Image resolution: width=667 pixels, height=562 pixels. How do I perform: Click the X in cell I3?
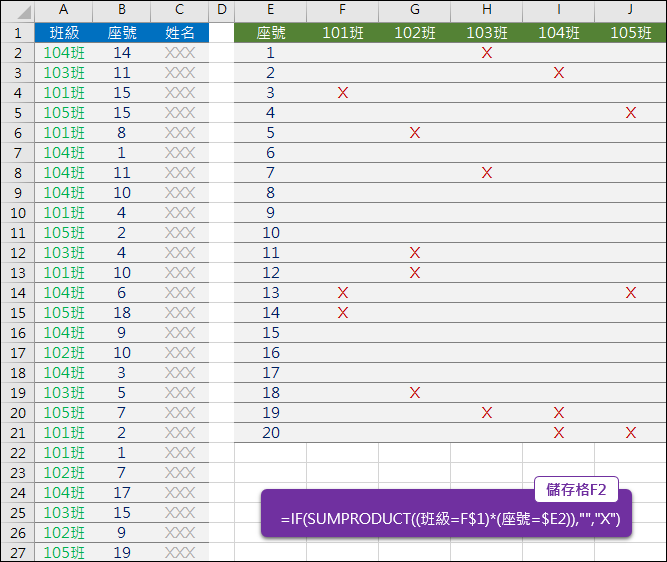click(x=559, y=73)
